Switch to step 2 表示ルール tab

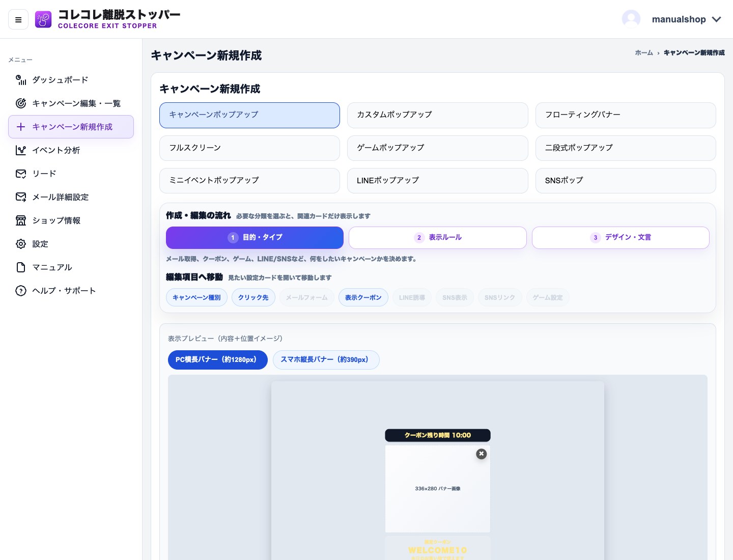coord(438,238)
